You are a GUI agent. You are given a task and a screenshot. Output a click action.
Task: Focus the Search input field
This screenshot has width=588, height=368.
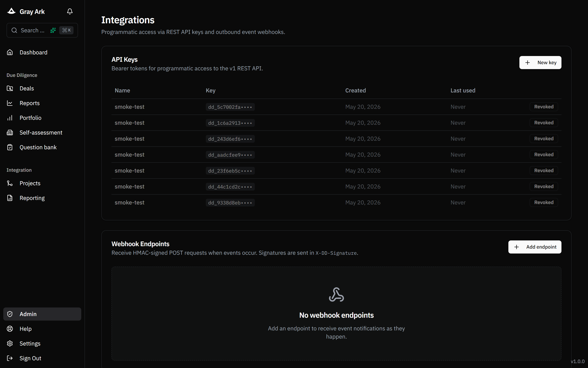(x=42, y=30)
